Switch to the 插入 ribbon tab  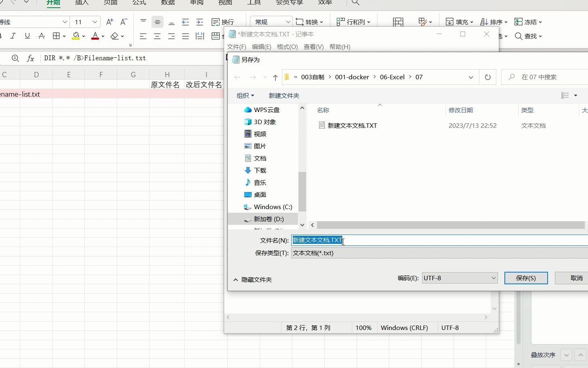82,2
